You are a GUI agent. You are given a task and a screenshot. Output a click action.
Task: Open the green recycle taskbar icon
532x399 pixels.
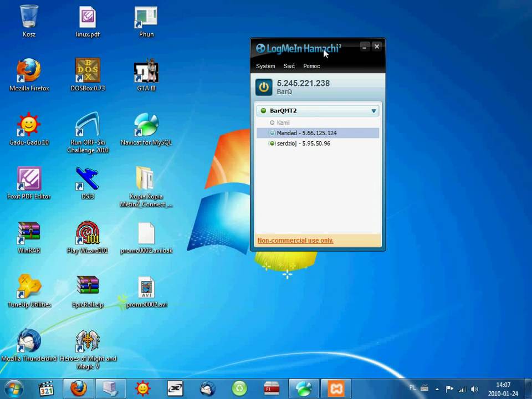tap(239, 389)
